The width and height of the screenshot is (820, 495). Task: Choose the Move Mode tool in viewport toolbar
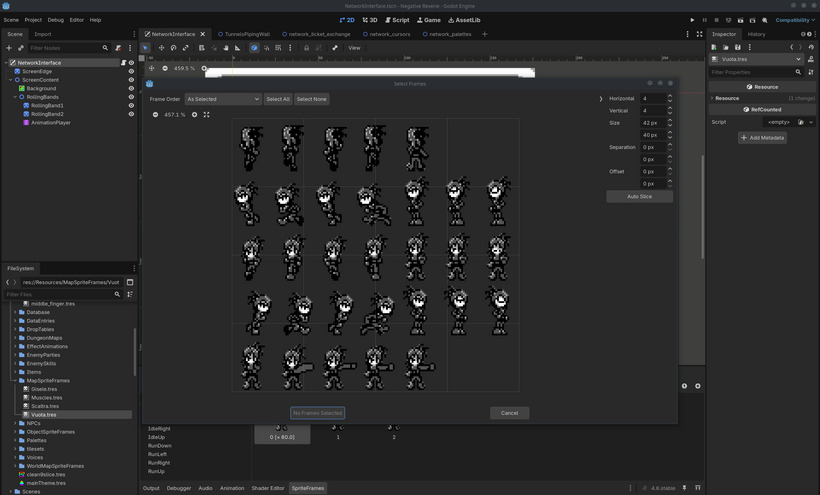161,48
